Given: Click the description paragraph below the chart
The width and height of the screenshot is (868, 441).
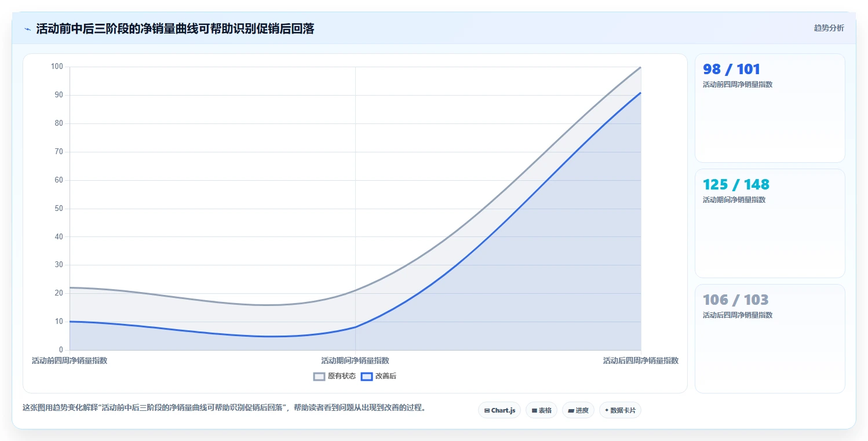Looking at the screenshot, I should pyautogui.click(x=226, y=408).
